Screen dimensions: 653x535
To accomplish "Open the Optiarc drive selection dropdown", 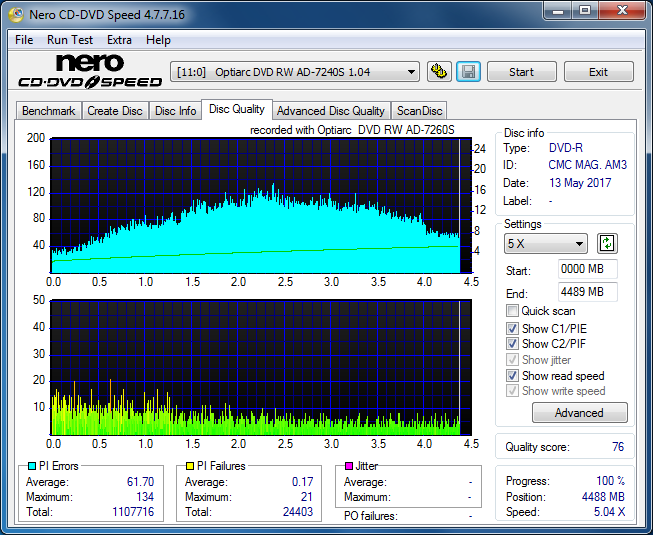I will (x=295, y=72).
